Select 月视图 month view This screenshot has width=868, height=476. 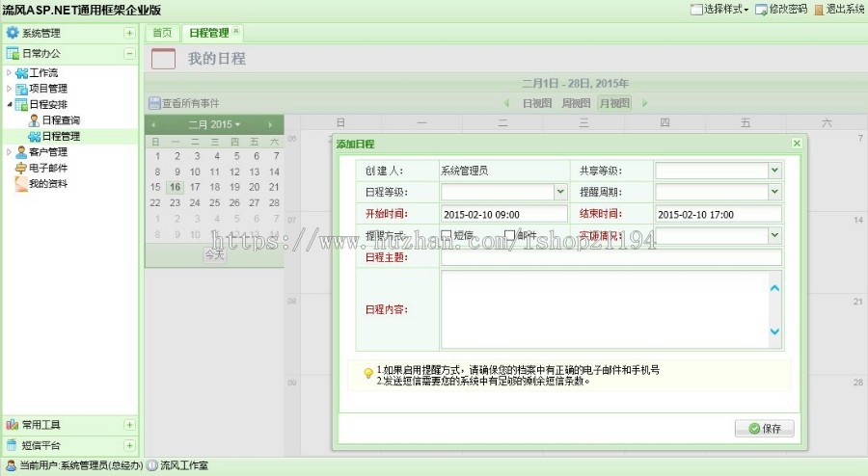click(614, 103)
